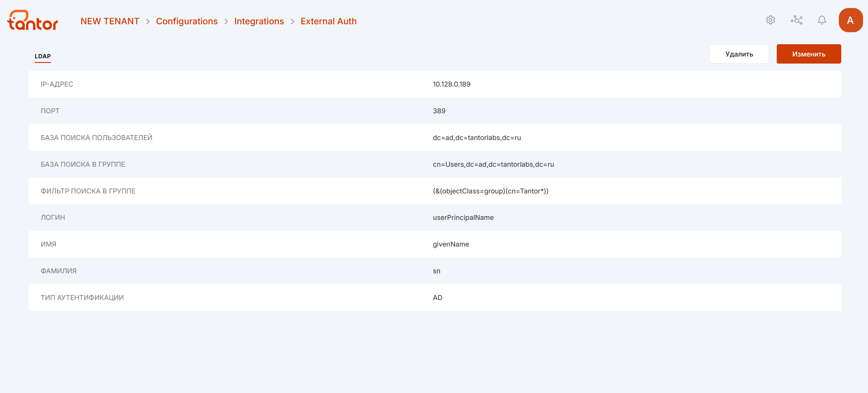
Task: Click the Изменить button
Action: point(809,54)
